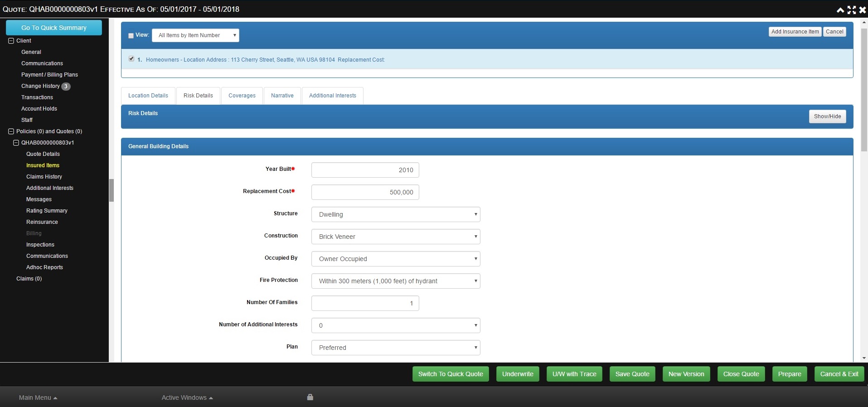
Task: Uncheck the Homeowners item 1 checkbox
Action: [x=131, y=59]
